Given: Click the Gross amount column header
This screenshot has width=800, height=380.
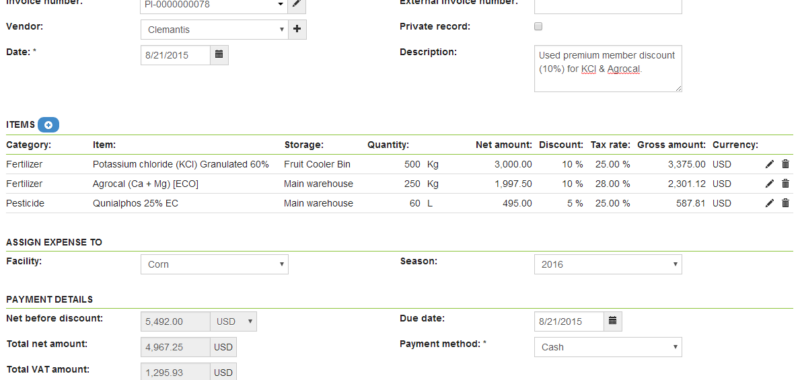Looking at the screenshot, I should (671, 145).
